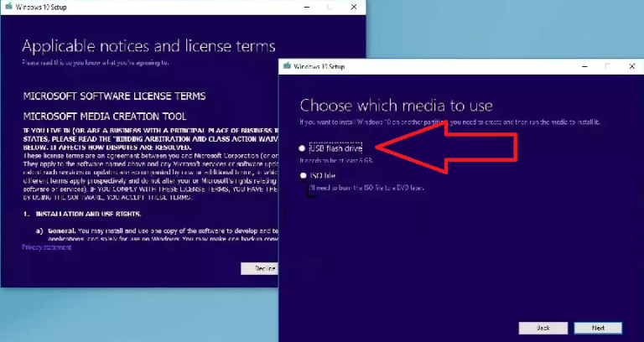Click 'MICROSOFT SOFTWARE LICENSE TERMS' text
Image resolution: width=644 pixels, height=342 pixels.
click(x=115, y=96)
